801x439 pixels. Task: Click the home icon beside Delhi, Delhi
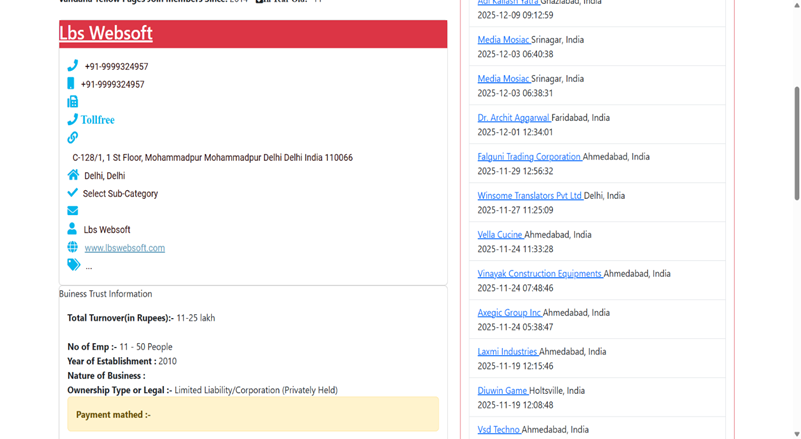(x=72, y=175)
